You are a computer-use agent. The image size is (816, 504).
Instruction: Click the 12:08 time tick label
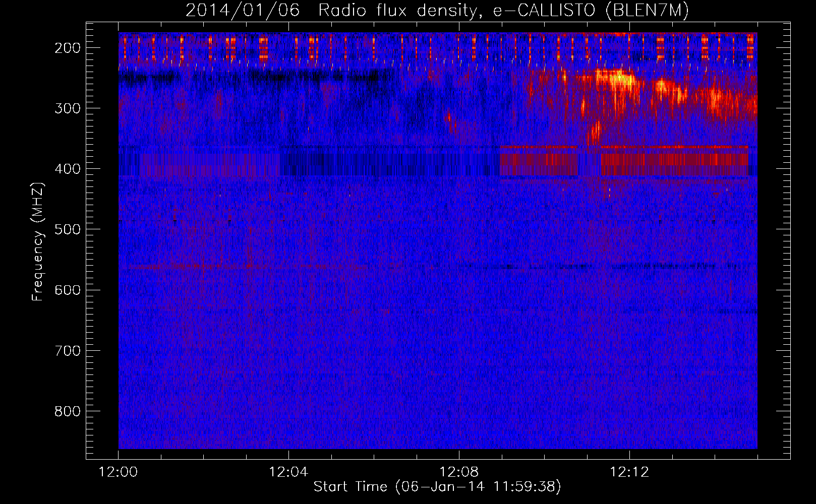[459, 472]
